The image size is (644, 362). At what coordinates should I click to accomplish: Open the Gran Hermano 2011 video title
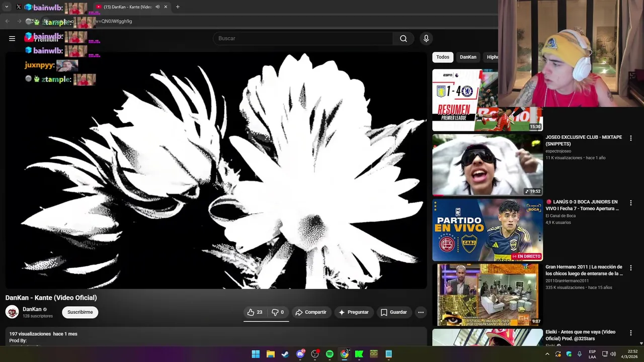click(584, 270)
